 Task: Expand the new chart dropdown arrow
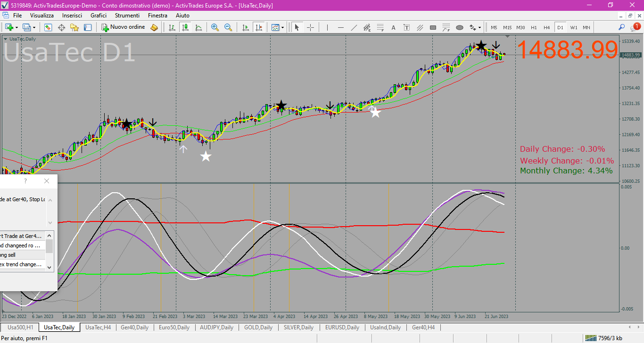[x=17, y=27]
